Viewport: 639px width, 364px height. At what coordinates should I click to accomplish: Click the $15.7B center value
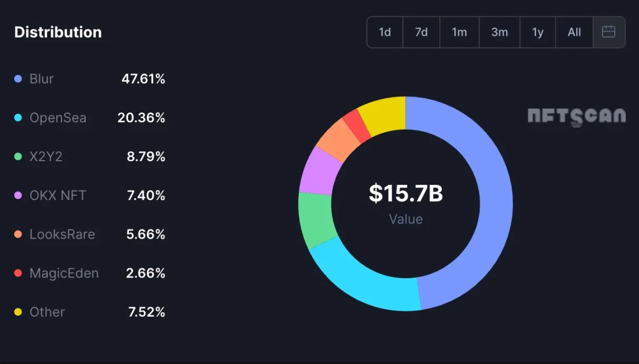[x=406, y=194]
